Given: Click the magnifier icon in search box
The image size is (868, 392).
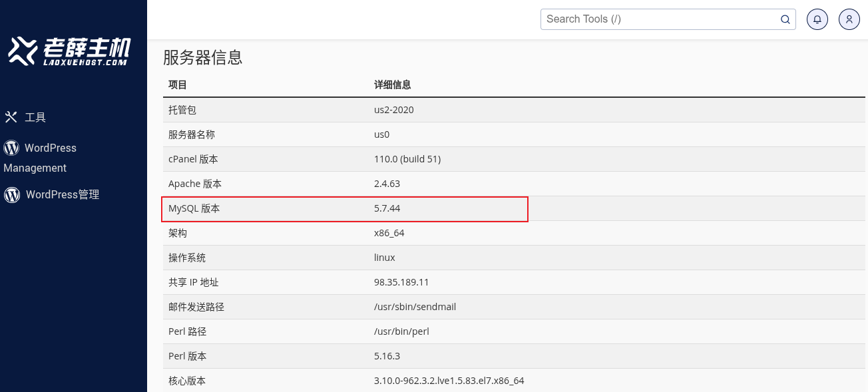Looking at the screenshot, I should [x=785, y=19].
